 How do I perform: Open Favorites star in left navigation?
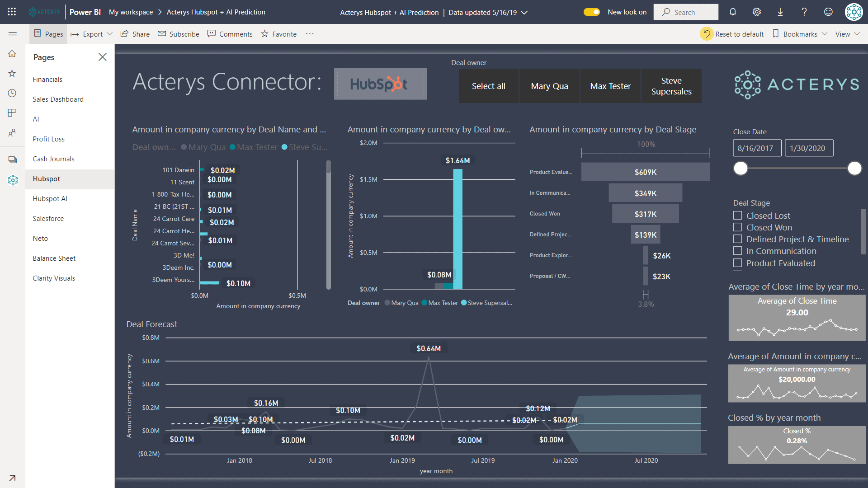click(x=12, y=73)
